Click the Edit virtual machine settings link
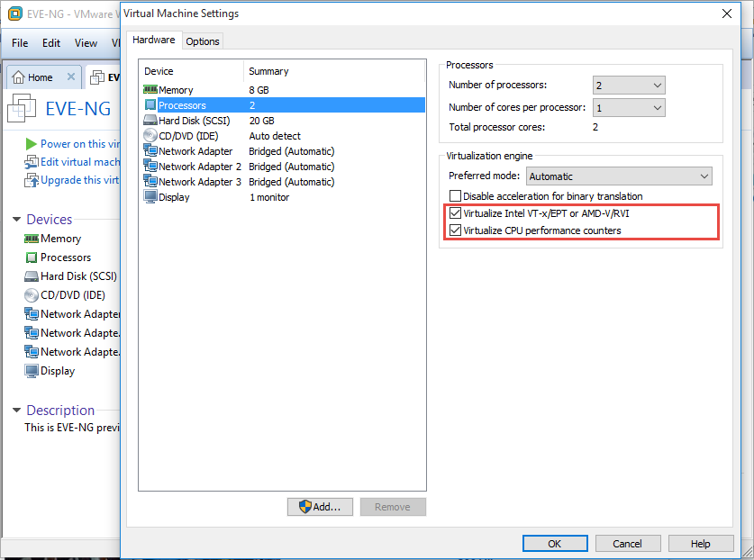This screenshot has width=754, height=560. click(x=80, y=162)
